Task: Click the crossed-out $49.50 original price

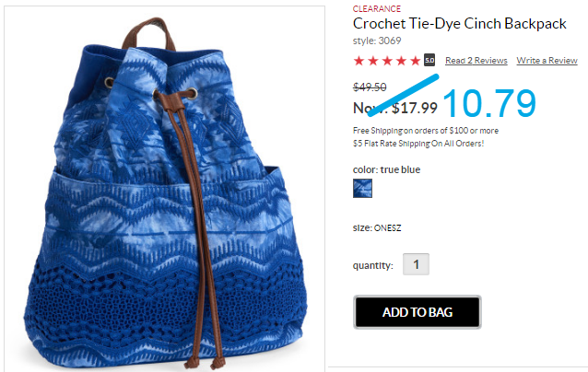Action: 370,87
